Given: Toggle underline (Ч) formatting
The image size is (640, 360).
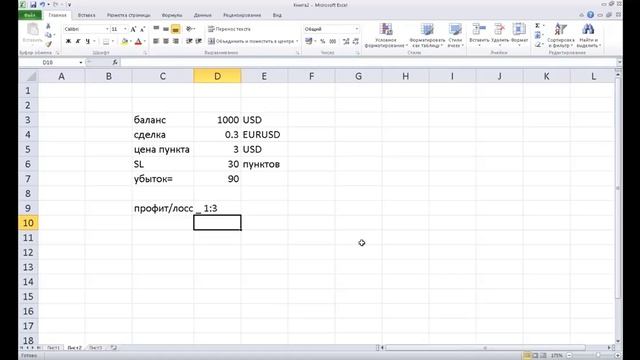Looking at the screenshot, I should point(87,41).
